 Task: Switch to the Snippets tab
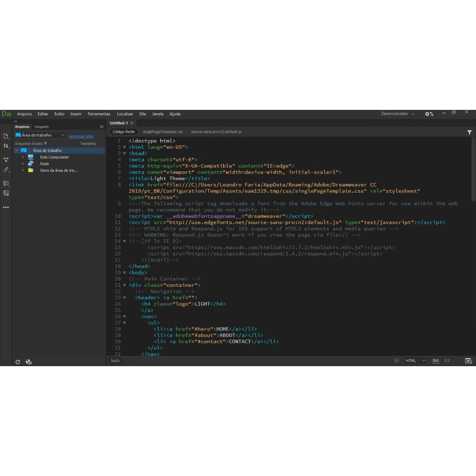tap(41, 126)
